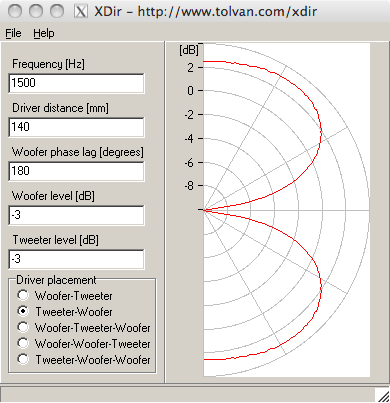This screenshot has width=390, height=403.
Task: Click the polar plot origin point
Action: [203, 210]
